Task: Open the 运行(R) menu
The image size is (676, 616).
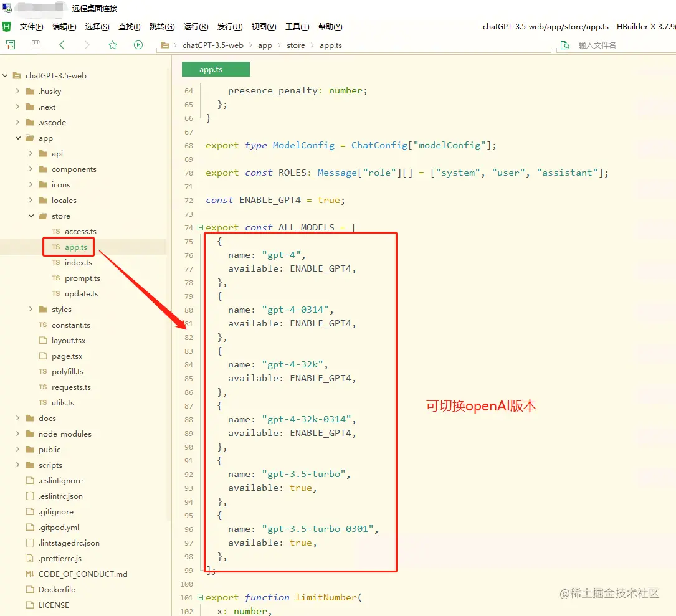Action: [x=196, y=27]
